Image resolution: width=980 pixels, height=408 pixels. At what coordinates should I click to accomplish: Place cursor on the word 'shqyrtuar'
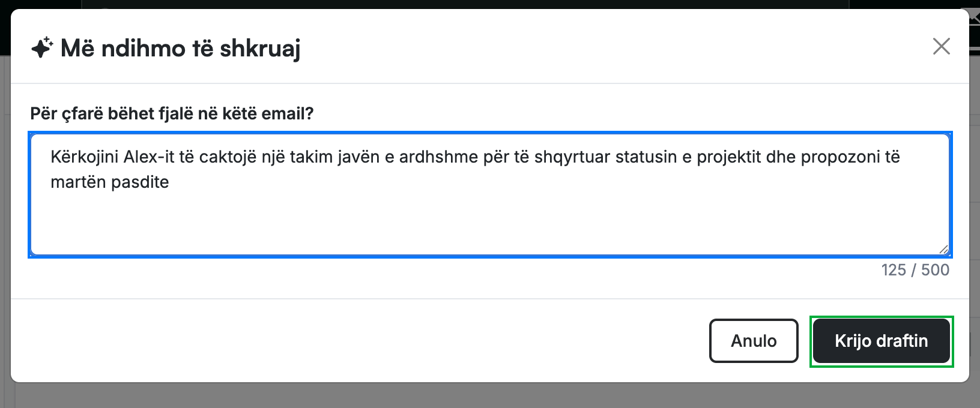[x=572, y=157]
